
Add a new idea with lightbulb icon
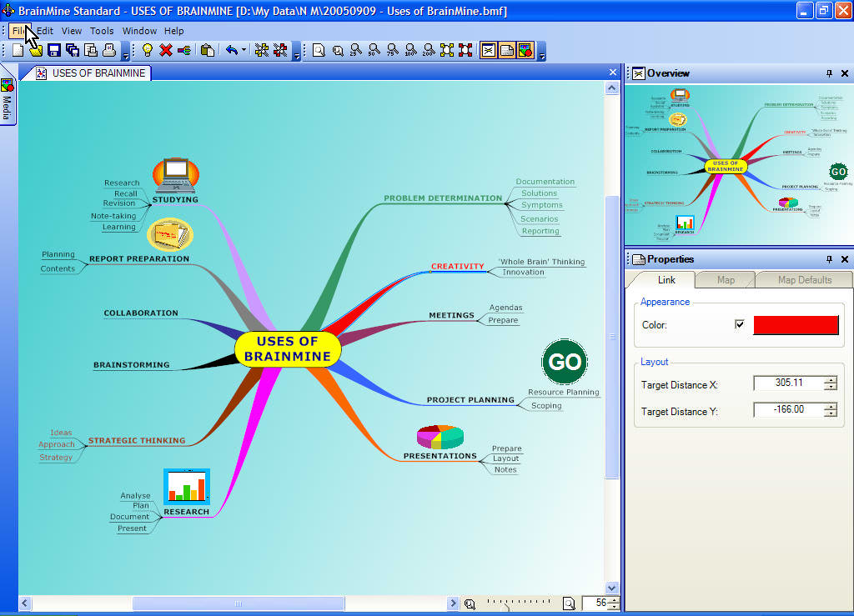point(147,51)
